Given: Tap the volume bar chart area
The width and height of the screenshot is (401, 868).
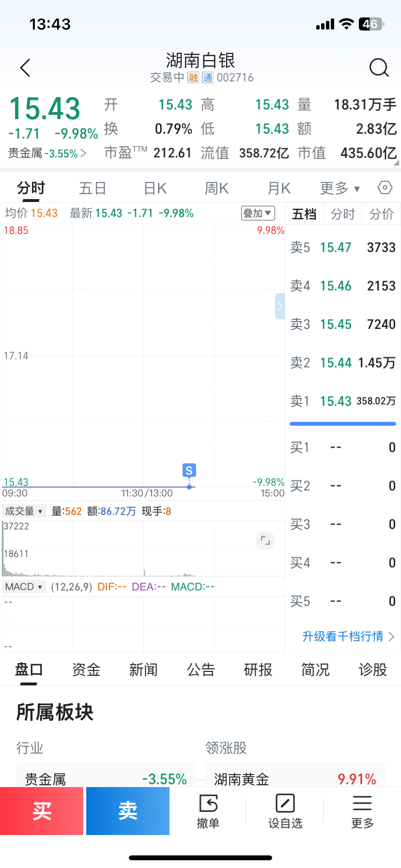Looking at the screenshot, I should pyautogui.click(x=143, y=549).
